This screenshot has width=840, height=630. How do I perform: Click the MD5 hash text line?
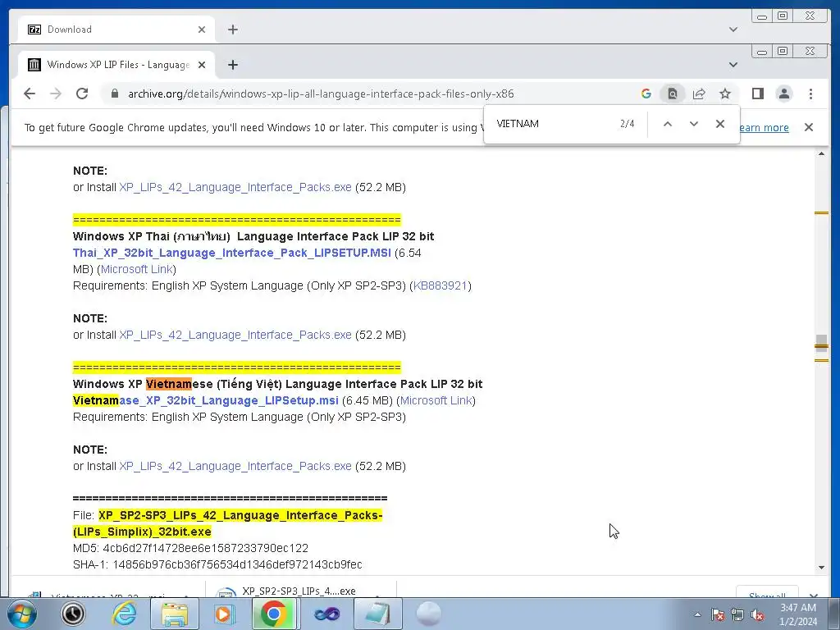coord(190,548)
